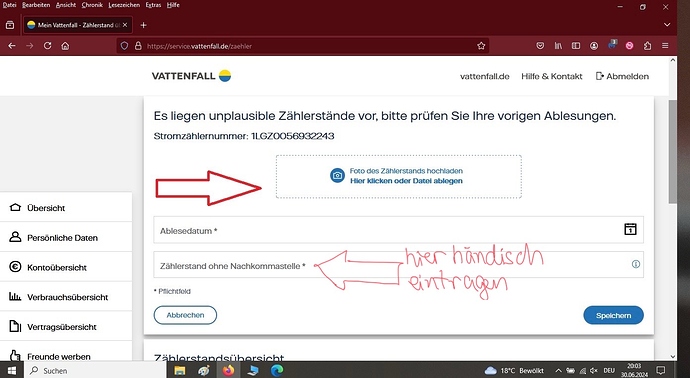Click the Speichern button
This screenshot has height=378, width=690.
click(613, 316)
